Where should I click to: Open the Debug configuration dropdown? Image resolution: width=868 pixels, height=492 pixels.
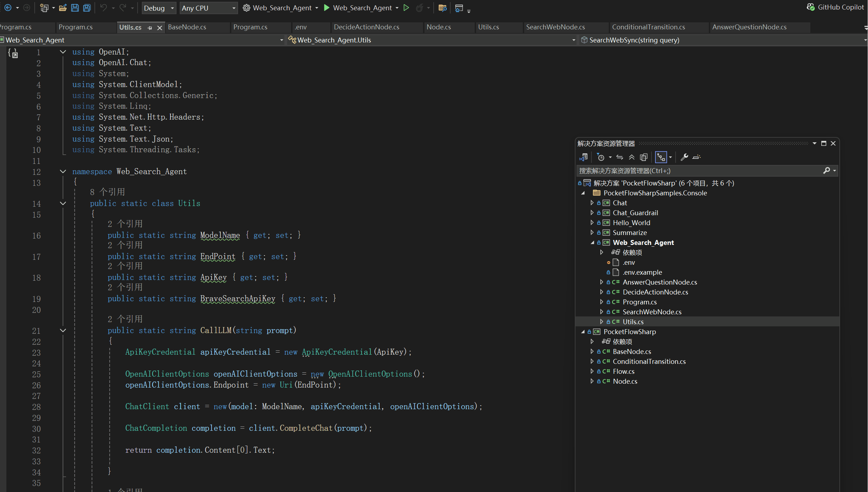pos(159,8)
